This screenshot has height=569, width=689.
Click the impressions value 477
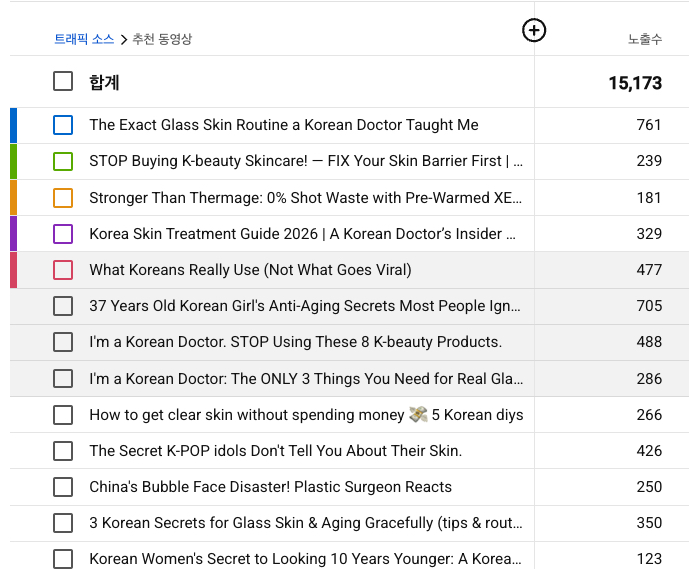[x=649, y=270]
